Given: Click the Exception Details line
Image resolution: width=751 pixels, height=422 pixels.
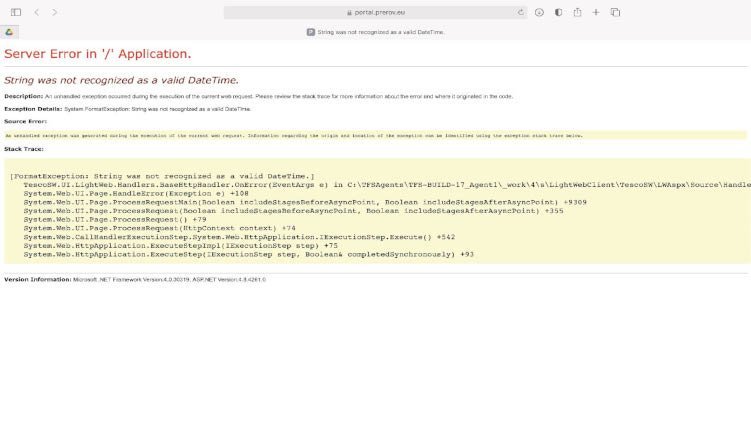Looking at the screenshot, I should tap(127, 108).
